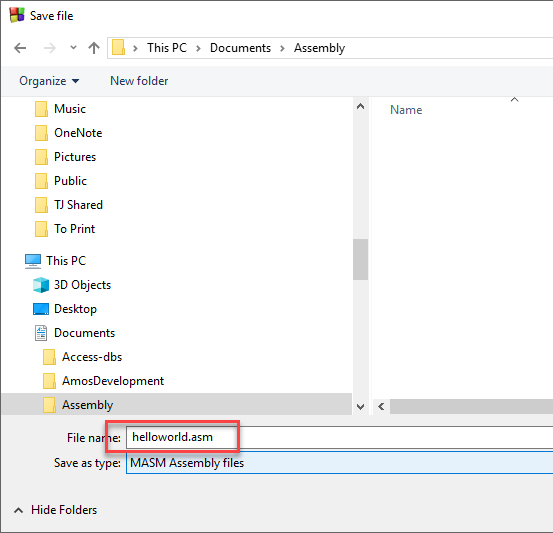Click the folder tree scrollbar thumb
The width and height of the screenshot is (553, 533).
tap(360, 260)
